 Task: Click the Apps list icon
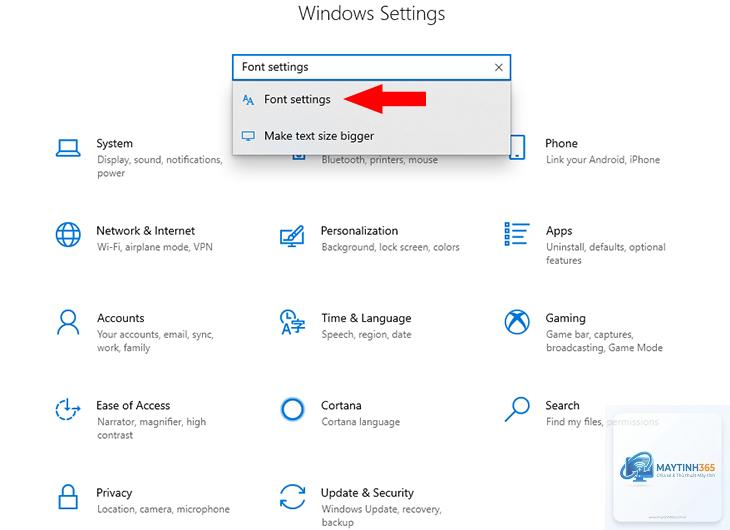point(517,234)
